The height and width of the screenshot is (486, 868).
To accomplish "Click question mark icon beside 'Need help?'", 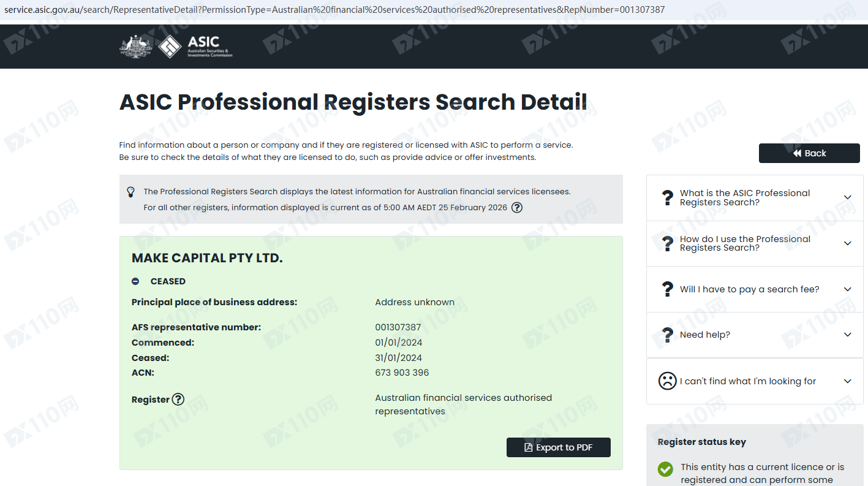I will (x=668, y=335).
